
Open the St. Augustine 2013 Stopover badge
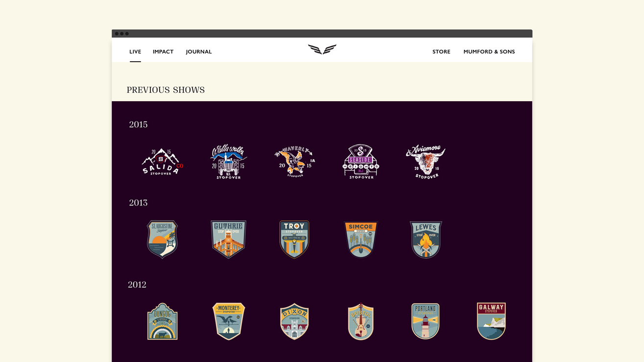point(162,239)
